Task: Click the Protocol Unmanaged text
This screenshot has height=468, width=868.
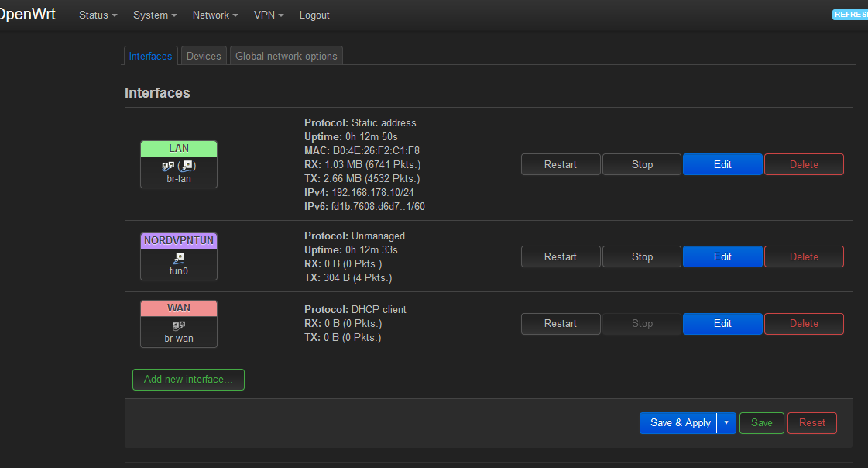Action: [x=355, y=236]
